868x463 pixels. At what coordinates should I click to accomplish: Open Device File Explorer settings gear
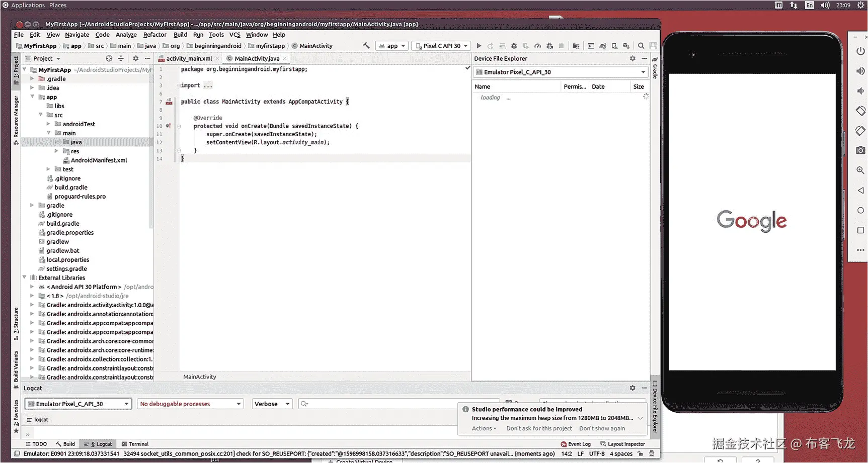[x=633, y=58]
